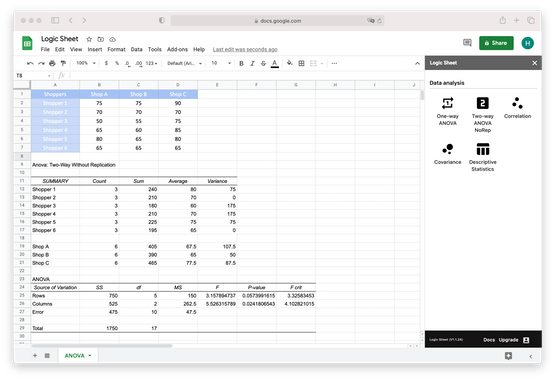Open the account avatar H

point(527,43)
